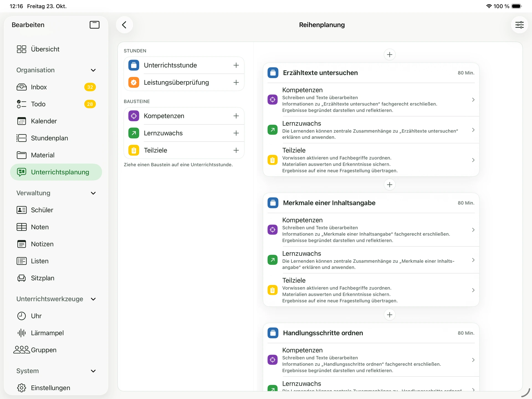The width and height of the screenshot is (532, 399).
Task: Open the Schüler list
Action: (x=56, y=210)
